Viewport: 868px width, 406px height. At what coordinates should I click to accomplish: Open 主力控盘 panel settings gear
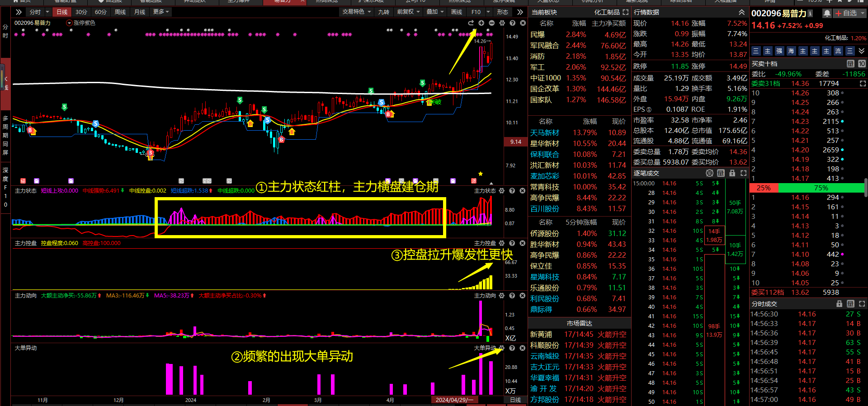tap(502, 243)
